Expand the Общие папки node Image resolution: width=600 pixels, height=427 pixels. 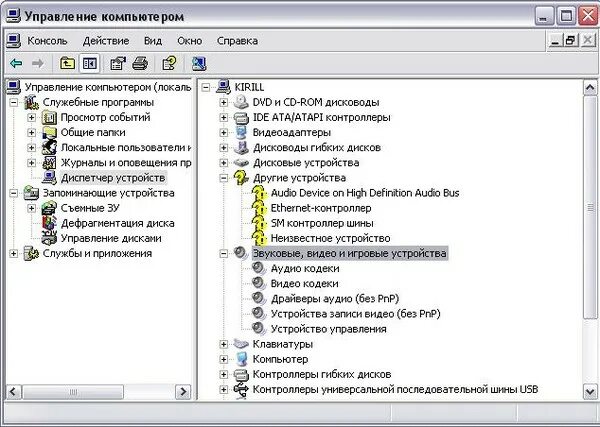click(x=32, y=133)
